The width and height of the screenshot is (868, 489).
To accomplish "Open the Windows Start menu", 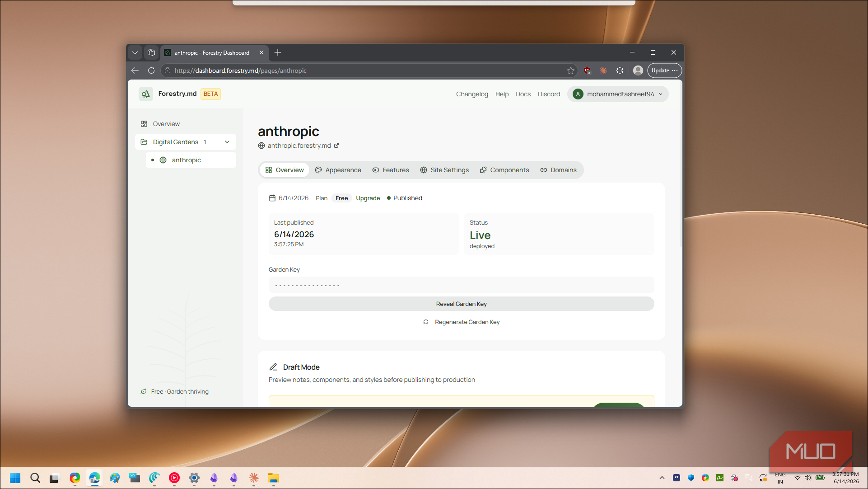I will tap(15, 478).
